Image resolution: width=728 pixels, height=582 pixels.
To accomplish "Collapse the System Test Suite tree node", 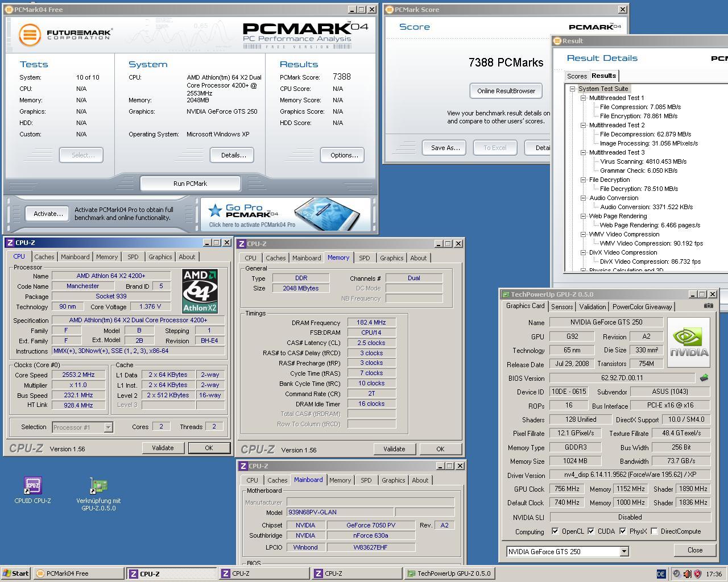I will [572, 89].
